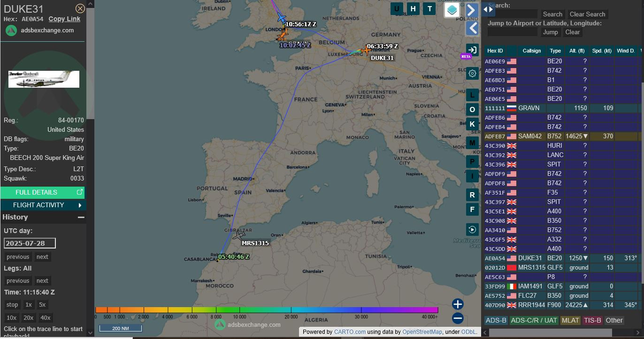644x339 pixels.
Task: Collapse the History section
Action: coord(81,217)
